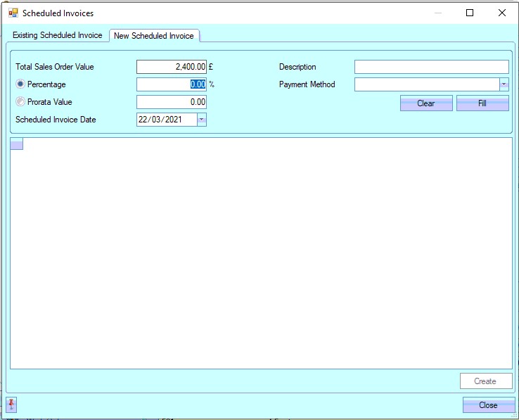The height and width of the screenshot is (420, 519).
Task: Click the Total Sales Order Value field
Action: 171,67
